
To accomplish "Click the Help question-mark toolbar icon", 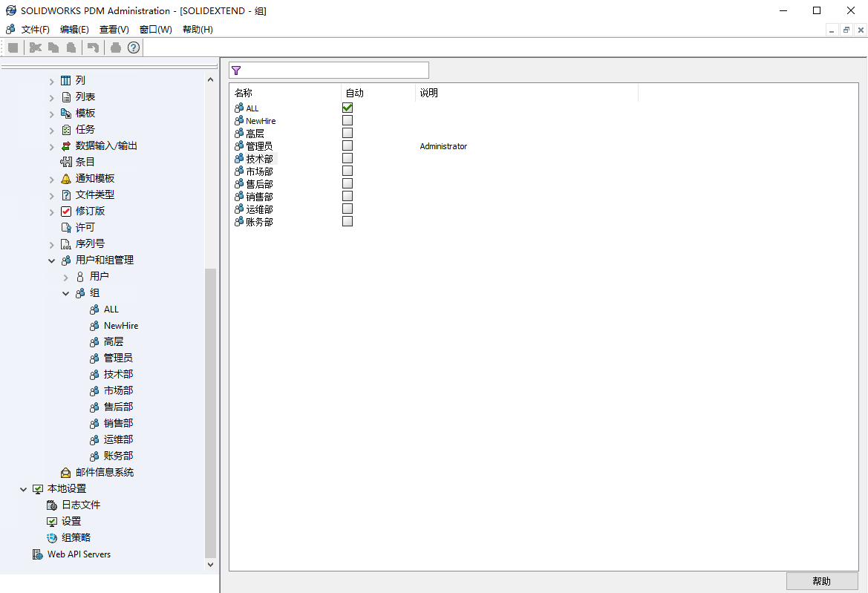I will [133, 47].
